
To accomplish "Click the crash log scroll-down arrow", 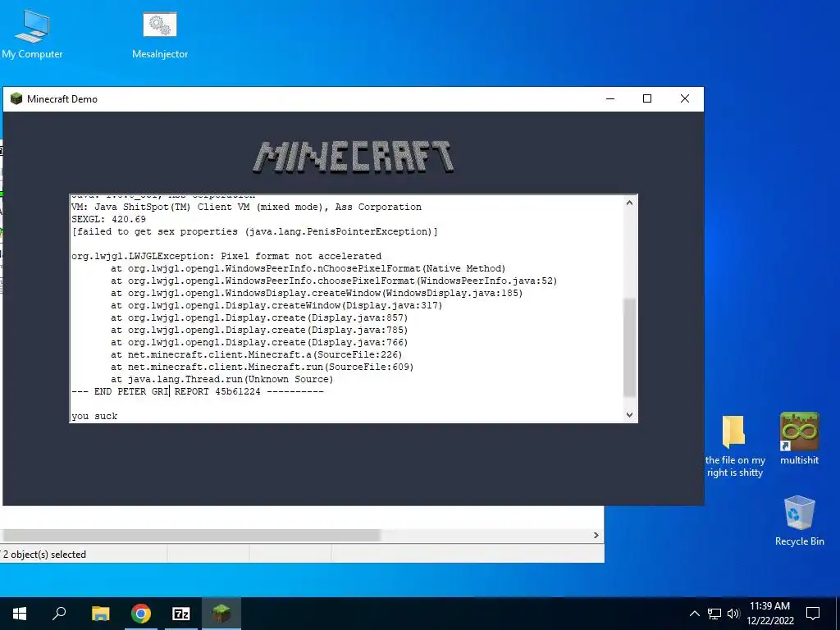I will point(629,414).
